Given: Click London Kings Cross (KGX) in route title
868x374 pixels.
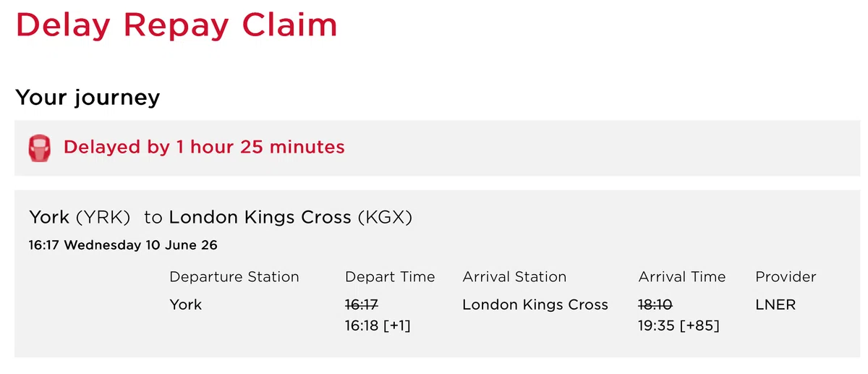Looking at the screenshot, I should (290, 217).
